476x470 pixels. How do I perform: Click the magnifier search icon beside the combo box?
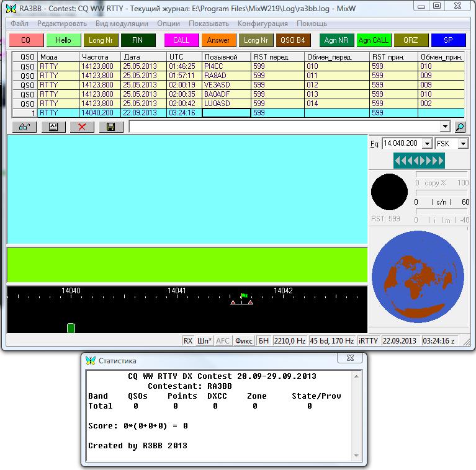[x=460, y=126]
